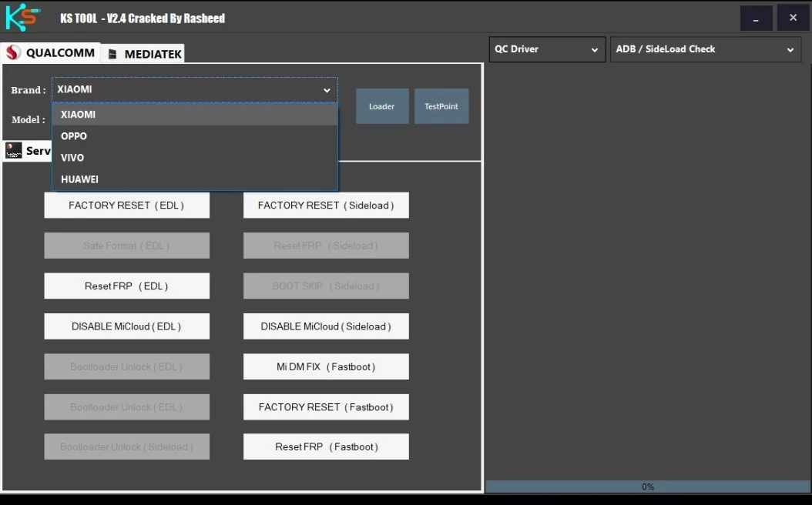Run FACTORY RESET (EDL)
The height and width of the screenshot is (505, 812).
click(127, 206)
